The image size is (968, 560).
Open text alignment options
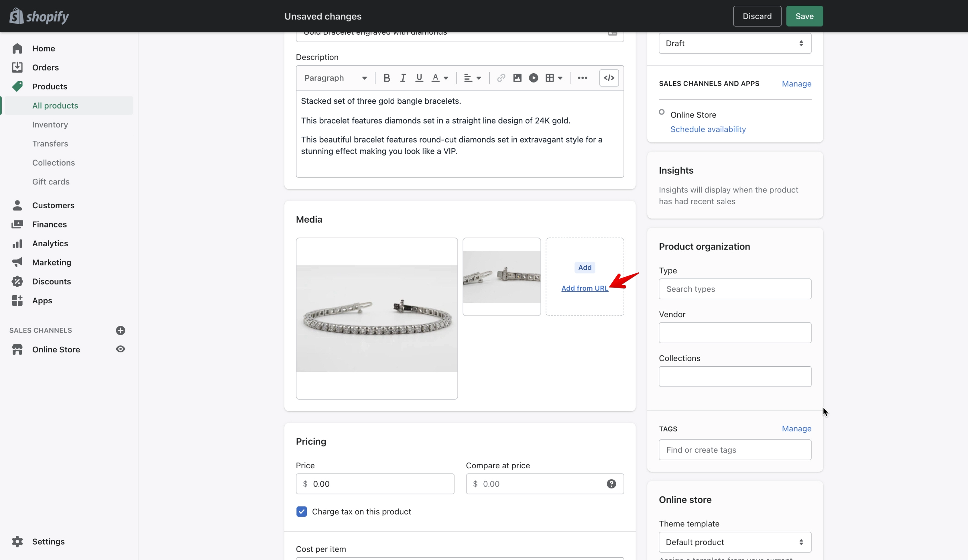(473, 78)
